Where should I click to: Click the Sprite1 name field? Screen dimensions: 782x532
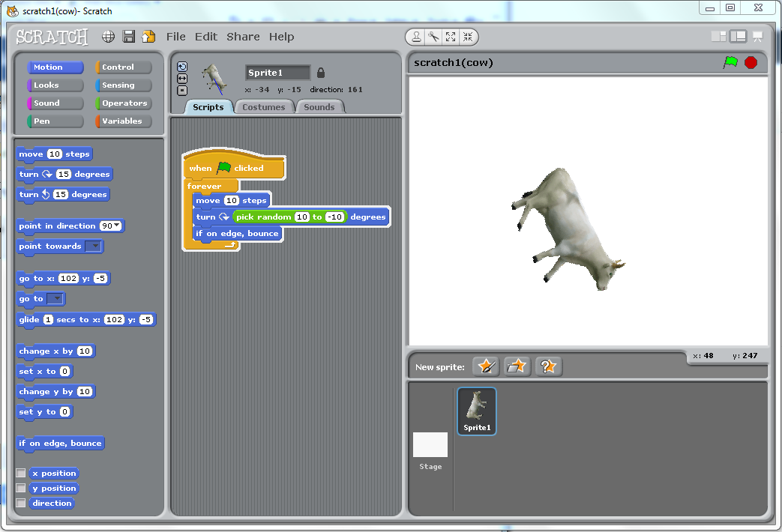click(278, 73)
